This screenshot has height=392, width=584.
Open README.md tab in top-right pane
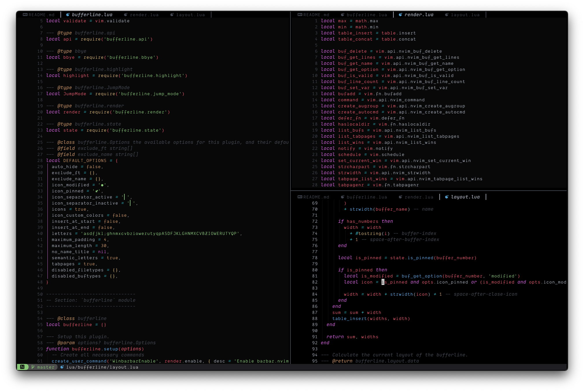(x=316, y=15)
